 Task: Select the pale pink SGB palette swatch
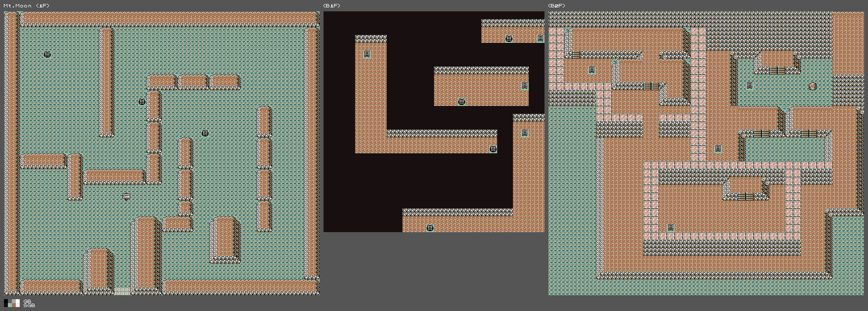18,305
